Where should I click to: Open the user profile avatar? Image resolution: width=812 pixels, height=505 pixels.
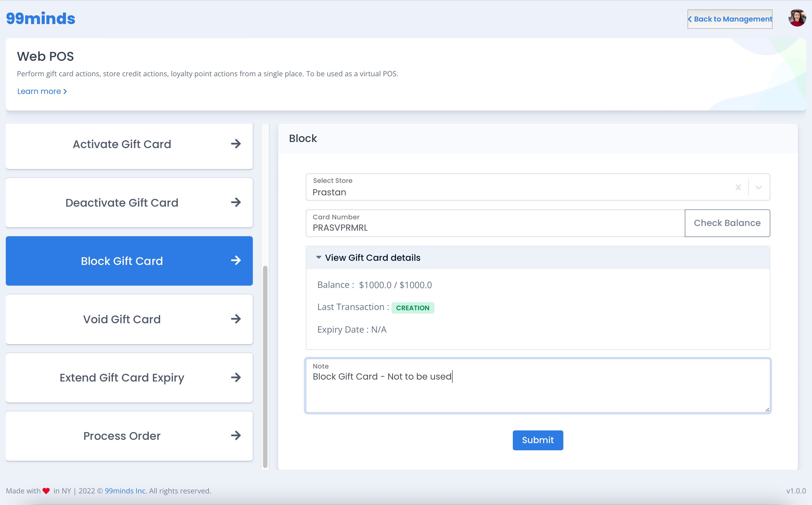[797, 18]
